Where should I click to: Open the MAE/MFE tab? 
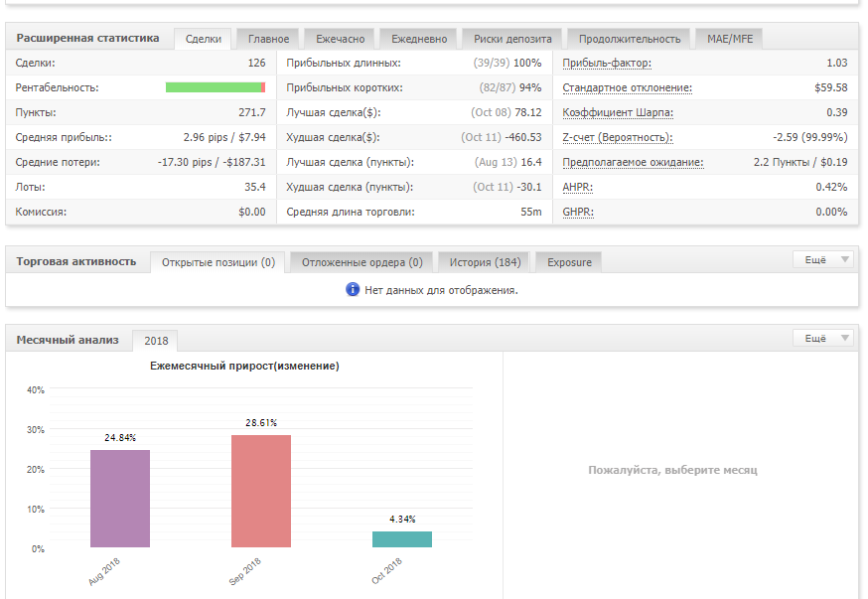point(730,39)
